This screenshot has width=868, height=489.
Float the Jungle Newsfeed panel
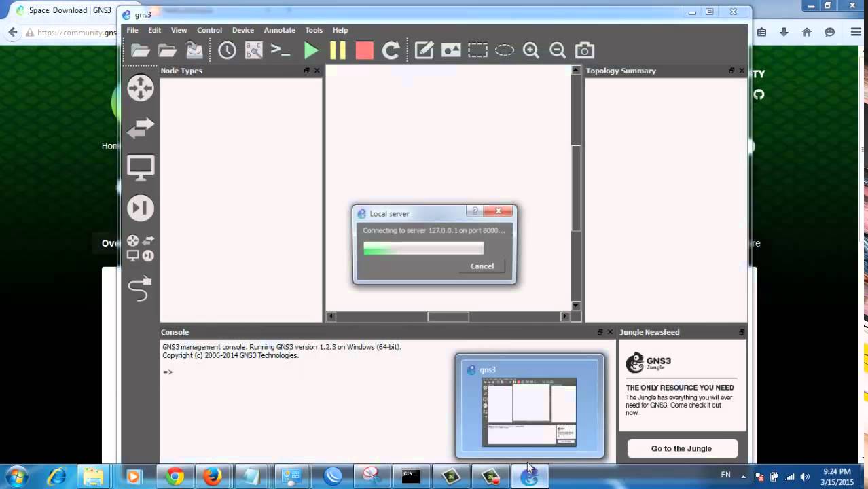(742, 332)
